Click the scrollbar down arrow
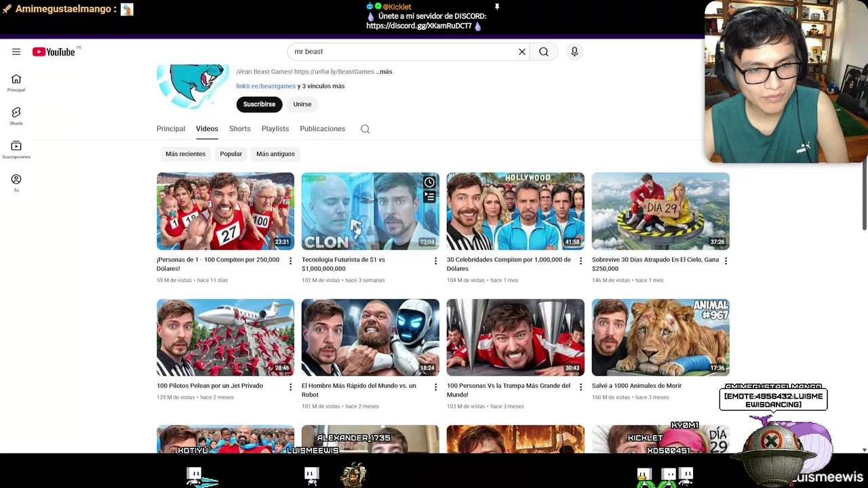This screenshot has height=488, width=868. (x=864, y=450)
